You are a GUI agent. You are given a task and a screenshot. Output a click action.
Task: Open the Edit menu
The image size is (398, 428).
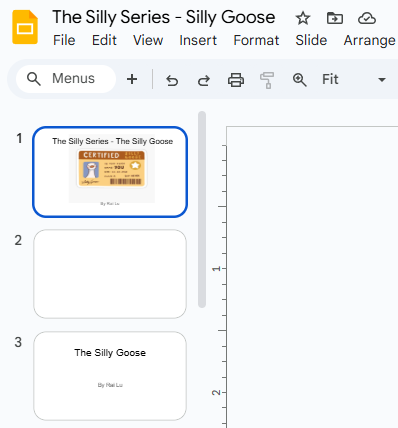coord(104,40)
